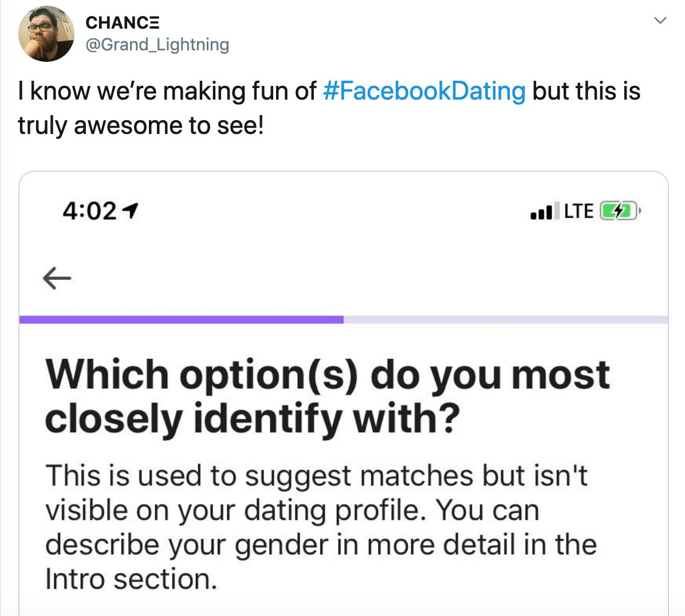The height and width of the screenshot is (616, 685).
Task: Click the "truly awesome to see!" tweet line
Action: (x=141, y=125)
